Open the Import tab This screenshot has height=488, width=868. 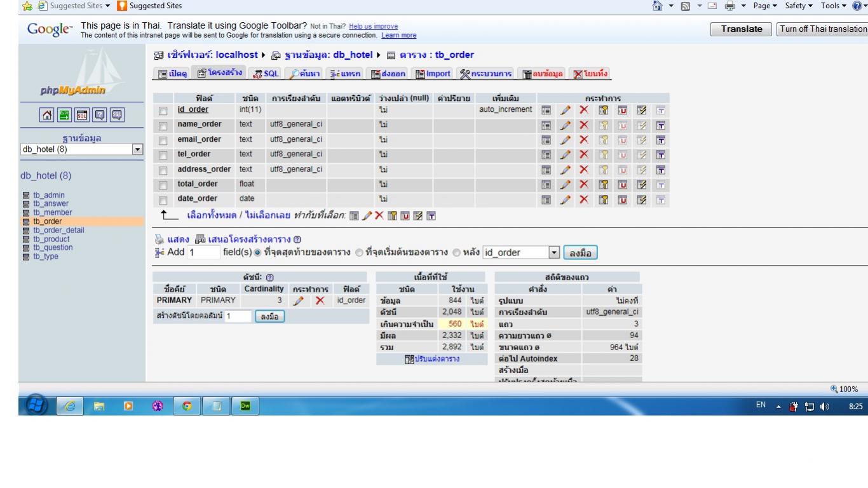coord(433,74)
